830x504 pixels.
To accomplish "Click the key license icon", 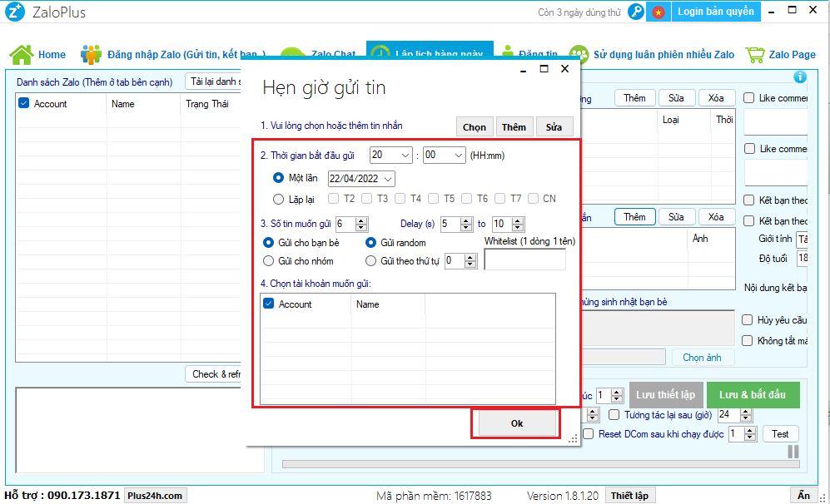I will point(635,12).
